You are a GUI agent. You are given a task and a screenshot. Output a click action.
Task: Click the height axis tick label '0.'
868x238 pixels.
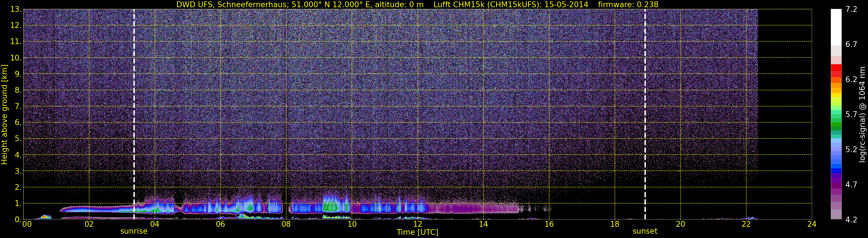(x=18, y=220)
